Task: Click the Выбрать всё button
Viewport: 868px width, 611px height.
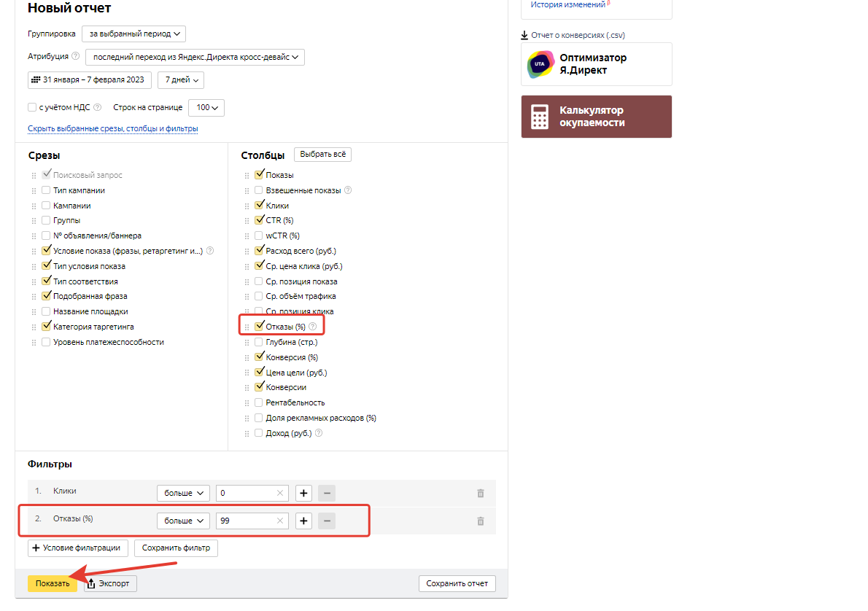Action: pos(322,155)
